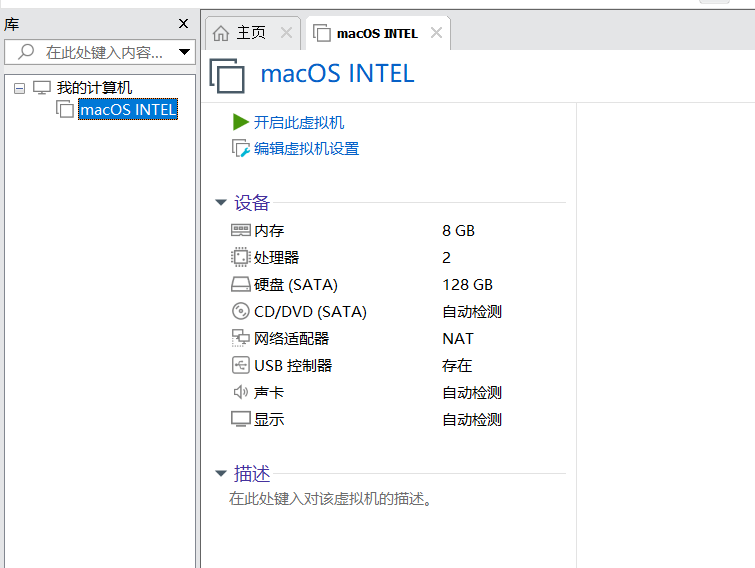
Task: Open CD/DVD (SATA) device entry
Action: click(x=311, y=311)
